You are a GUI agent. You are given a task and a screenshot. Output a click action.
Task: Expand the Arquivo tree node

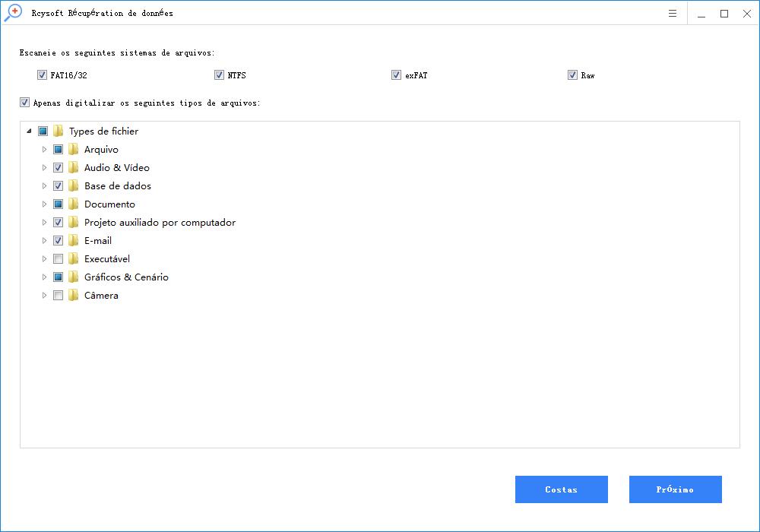[x=44, y=149]
